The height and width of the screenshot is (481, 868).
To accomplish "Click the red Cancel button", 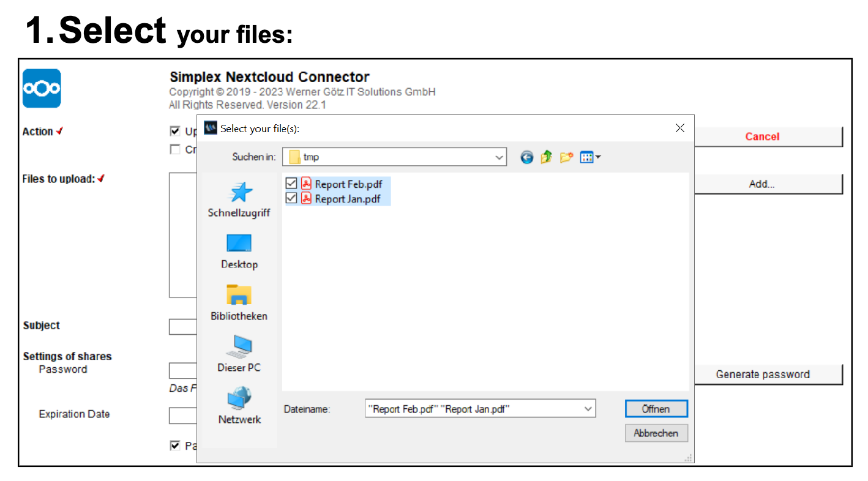I will pyautogui.click(x=762, y=136).
